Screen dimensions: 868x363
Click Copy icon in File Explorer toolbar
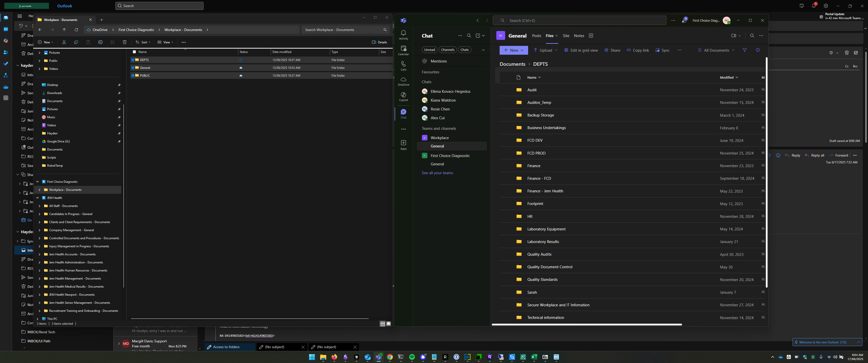pos(76,42)
